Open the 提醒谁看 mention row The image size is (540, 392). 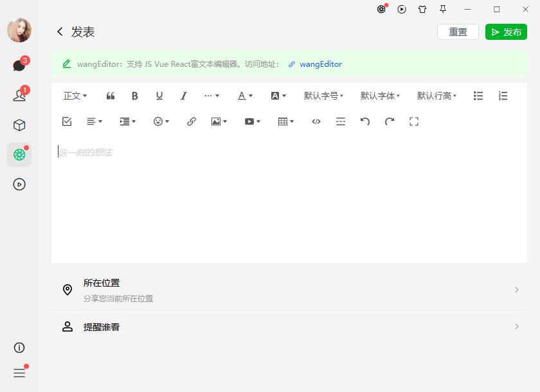tap(289, 326)
